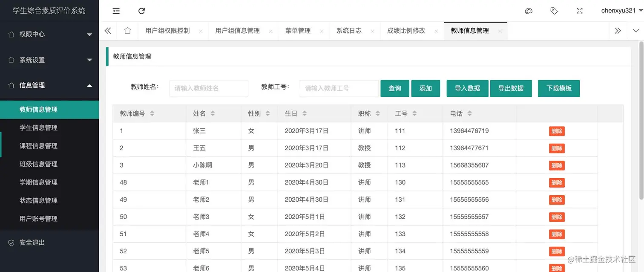Close the 成绩比例修改 tab

(x=436, y=32)
